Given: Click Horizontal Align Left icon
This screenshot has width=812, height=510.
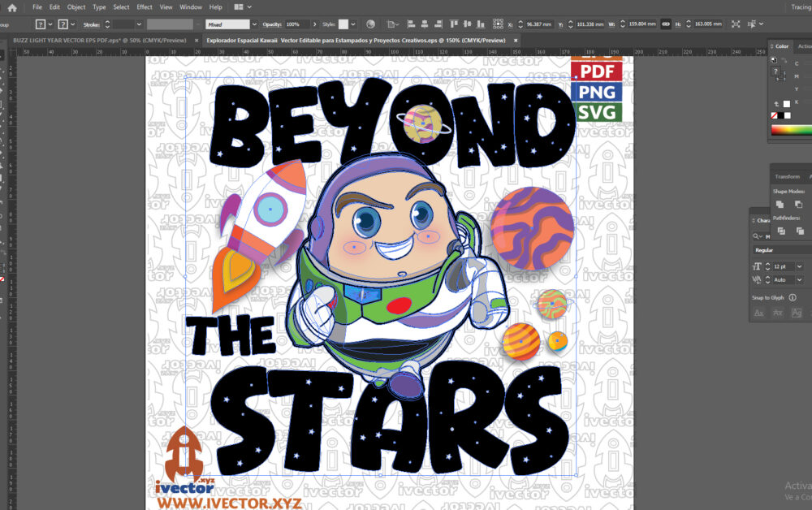Looking at the screenshot, I should coord(411,24).
